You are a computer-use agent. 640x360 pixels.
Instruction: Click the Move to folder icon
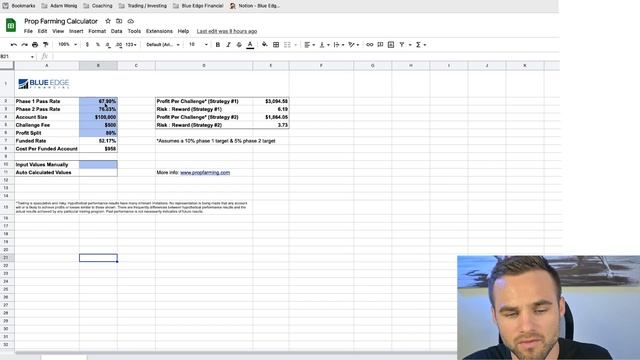119,21
